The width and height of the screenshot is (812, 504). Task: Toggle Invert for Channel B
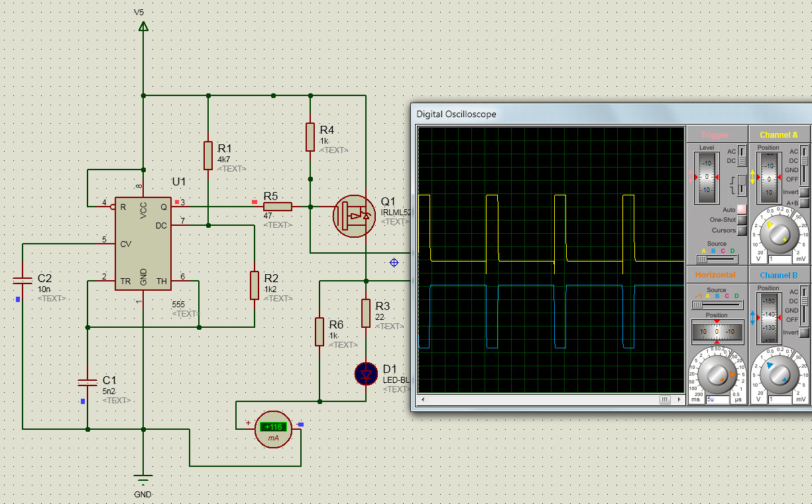point(804,332)
